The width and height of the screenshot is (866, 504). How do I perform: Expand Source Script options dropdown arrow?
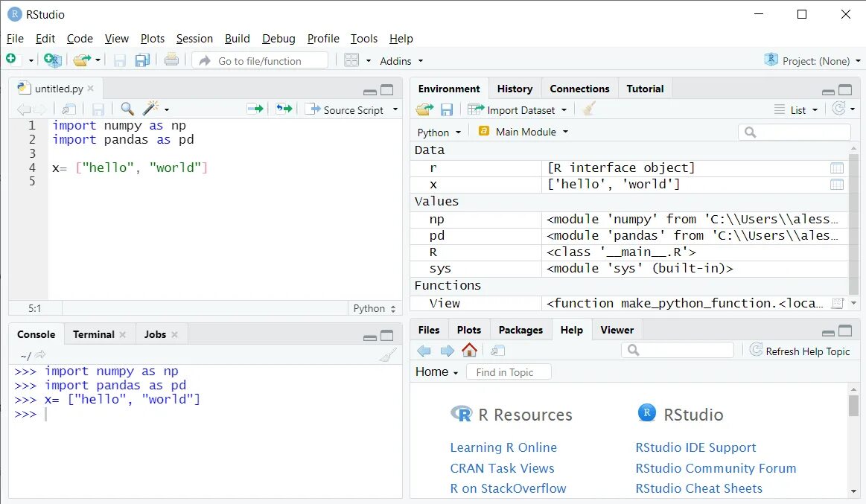pos(395,109)
